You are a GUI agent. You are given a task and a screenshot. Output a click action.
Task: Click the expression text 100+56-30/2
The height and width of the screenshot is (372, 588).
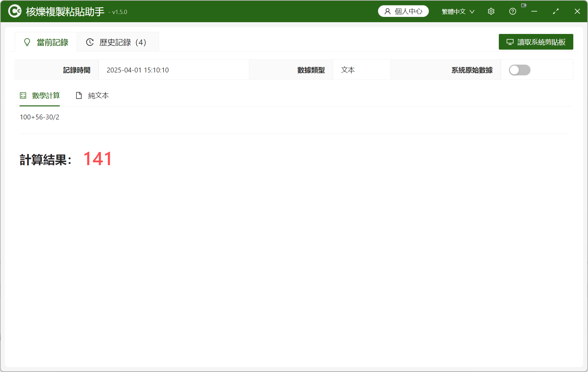coord(40,117)
